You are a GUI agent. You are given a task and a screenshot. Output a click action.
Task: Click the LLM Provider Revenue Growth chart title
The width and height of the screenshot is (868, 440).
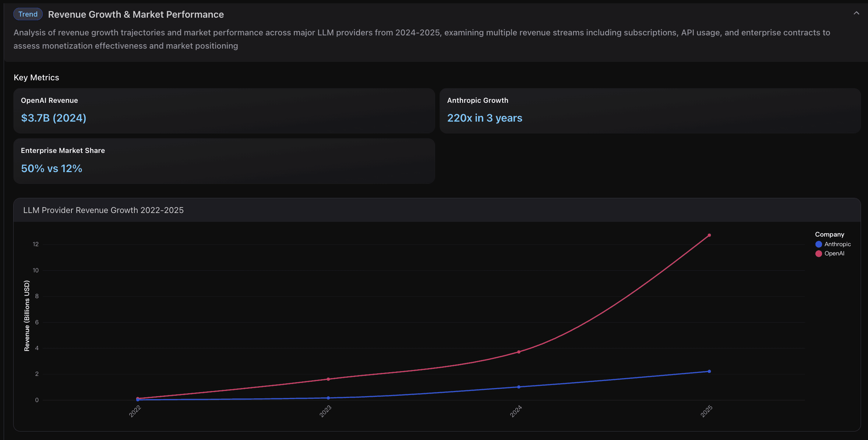point(103,210)
